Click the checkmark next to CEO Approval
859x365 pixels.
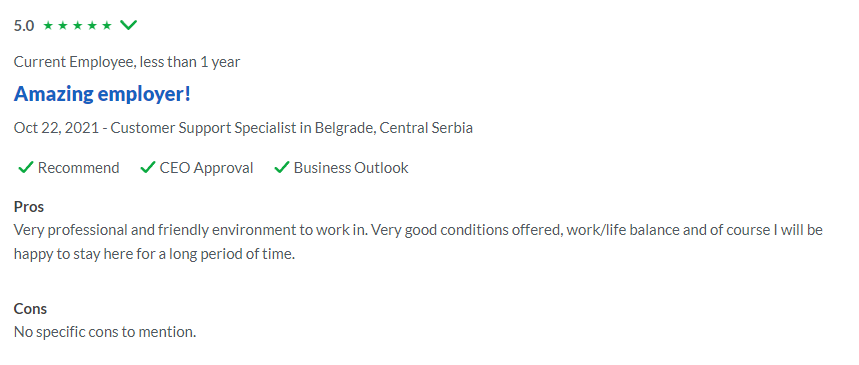pos(148,168)
